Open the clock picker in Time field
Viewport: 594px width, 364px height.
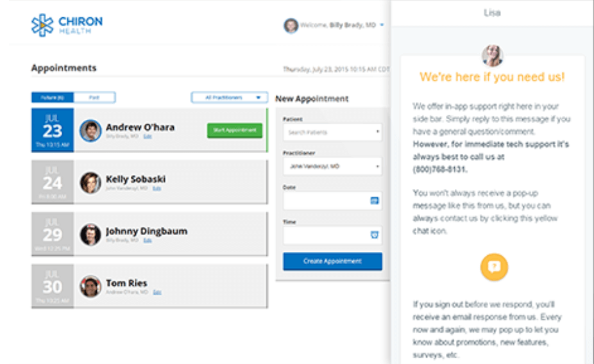(x=375, y=235)
